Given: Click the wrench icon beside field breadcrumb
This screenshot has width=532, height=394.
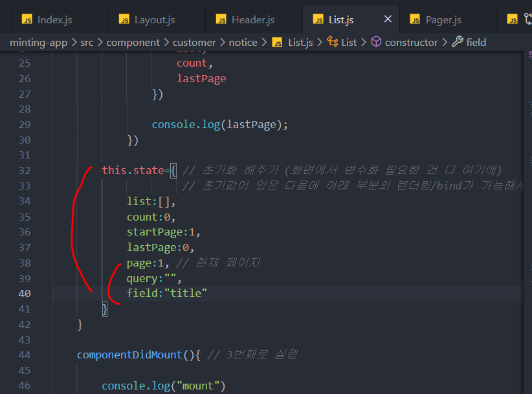Looking at the screenshot, I should pyautogui.click(x=457, y=41).
